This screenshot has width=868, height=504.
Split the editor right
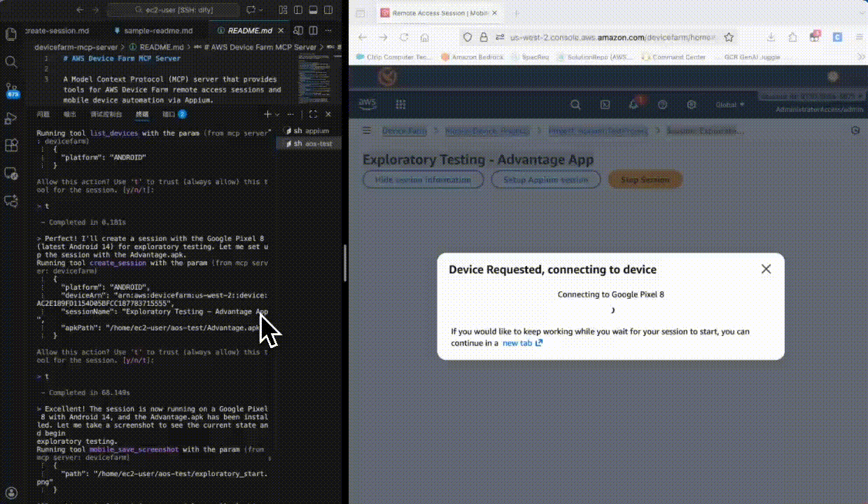click(314, 31)
